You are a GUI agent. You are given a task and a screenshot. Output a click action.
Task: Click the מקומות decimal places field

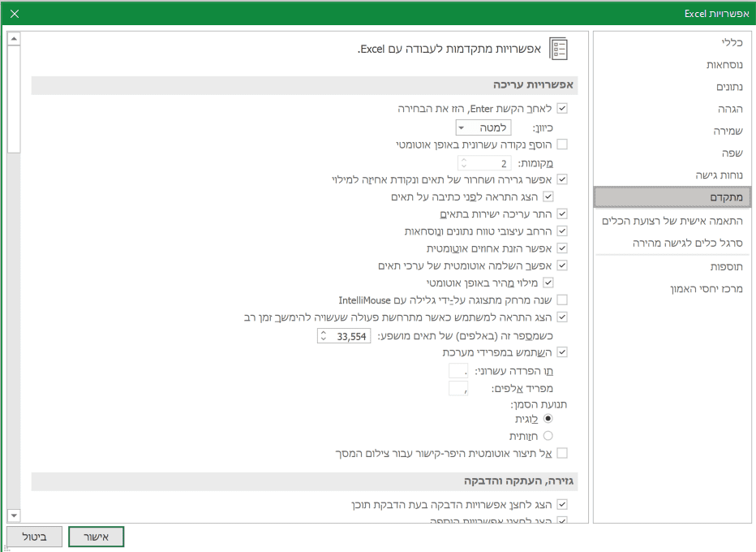click(483, 163)
